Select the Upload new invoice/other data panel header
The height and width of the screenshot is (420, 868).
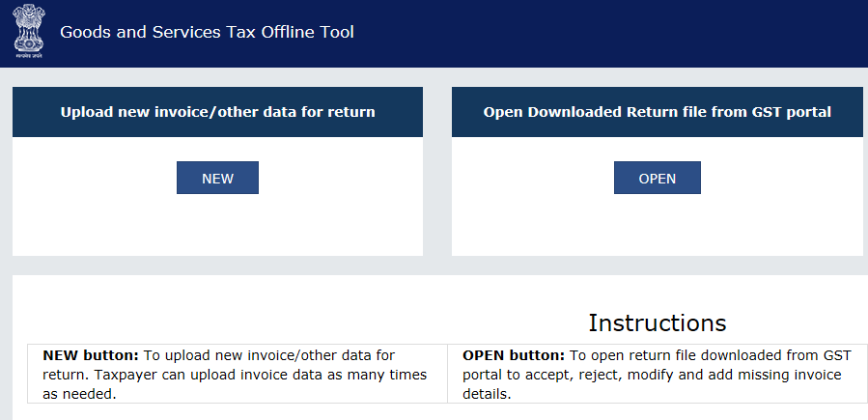click(217, 112)
